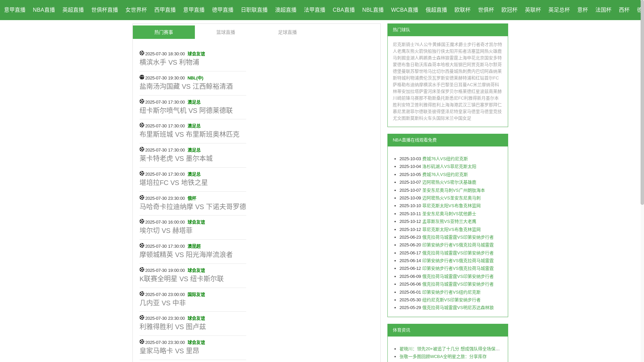Open 英足总杯 navigation item
Image resolution: width=644 pixels, height=362 pixels.
559,10
